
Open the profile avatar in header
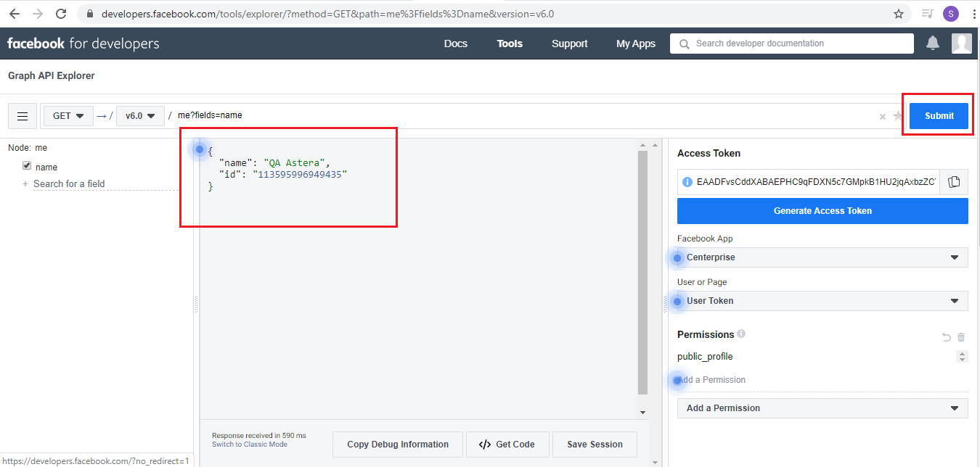[x=961, y=44]
